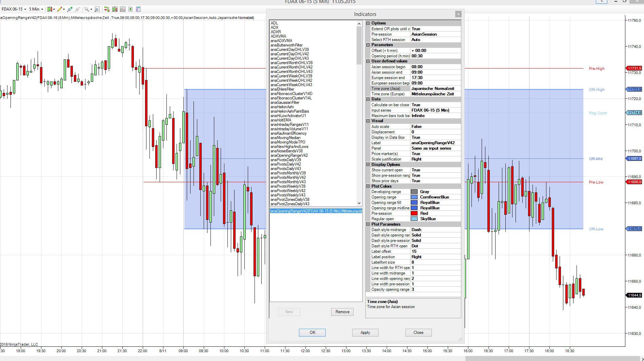Edit the Labelfont size value 8

436,262
